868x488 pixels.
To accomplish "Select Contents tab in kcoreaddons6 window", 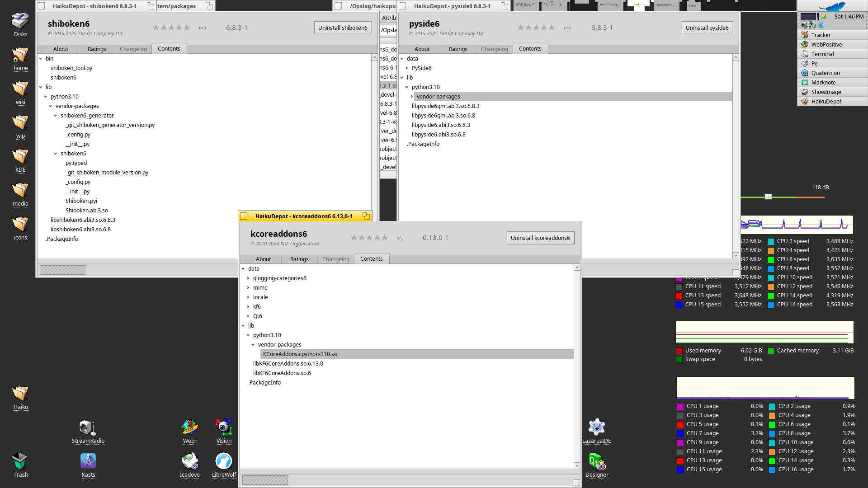I will [x=372, y=258].
